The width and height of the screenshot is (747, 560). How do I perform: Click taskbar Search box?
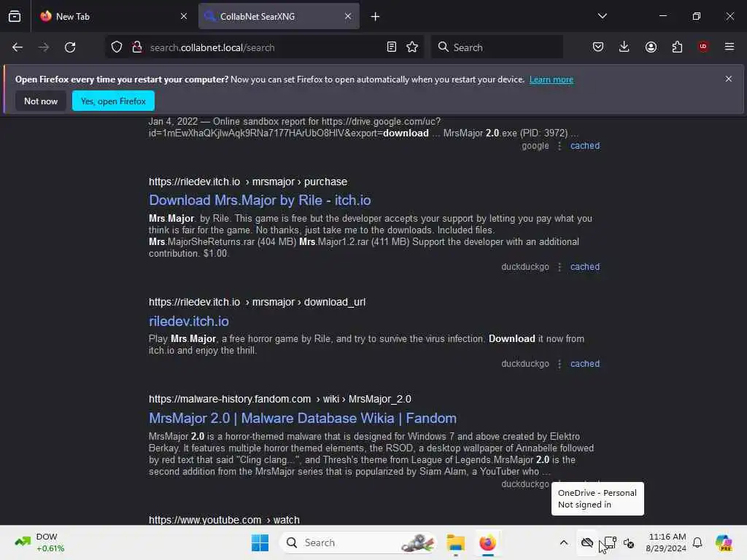tap(358, 542)
